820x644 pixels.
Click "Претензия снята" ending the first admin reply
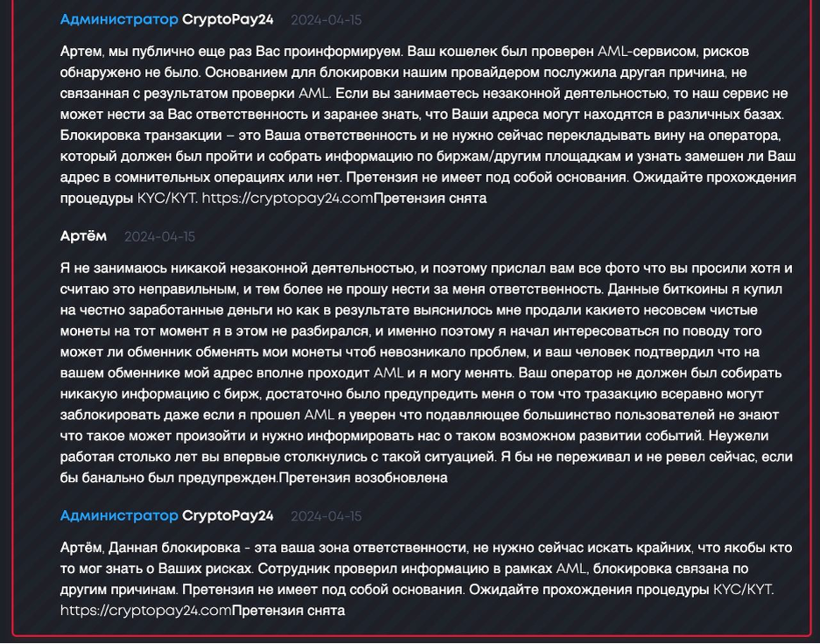[431, 198]
